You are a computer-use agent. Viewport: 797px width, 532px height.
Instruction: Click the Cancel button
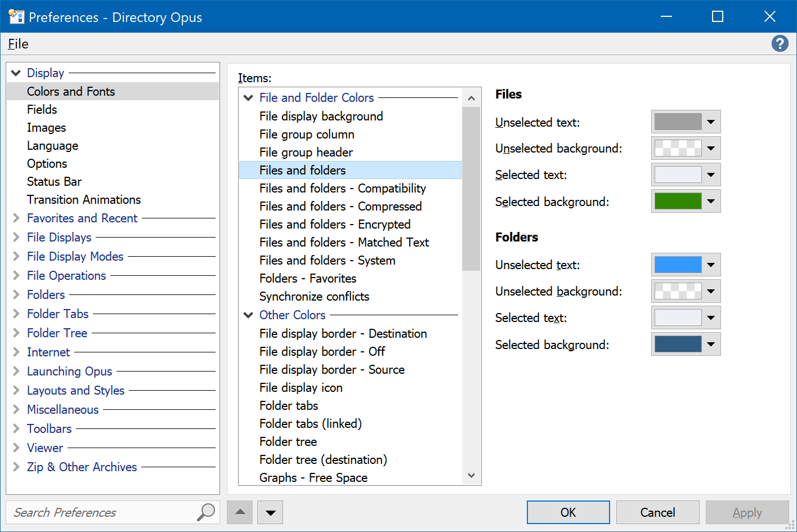pyautogui.click(x=657, y=512)
